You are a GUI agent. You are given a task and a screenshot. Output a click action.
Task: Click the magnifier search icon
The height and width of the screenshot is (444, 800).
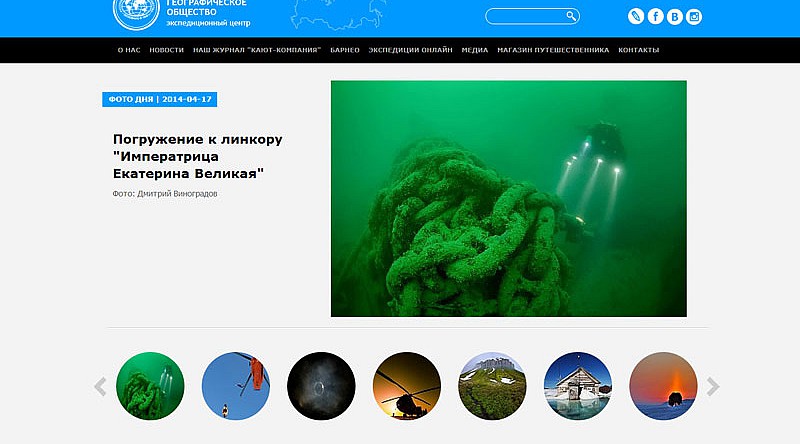pyautogui.click(x=571, y=16)
